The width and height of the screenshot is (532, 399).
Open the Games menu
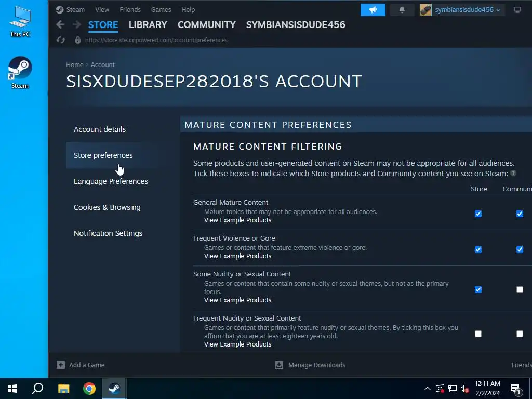(x=161, y=10)
